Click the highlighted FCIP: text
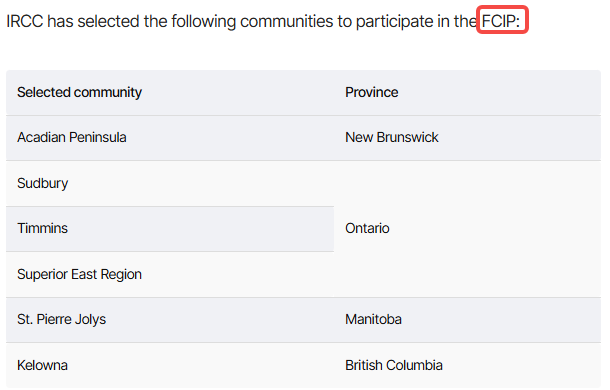The height and width of the screenshot is (390, 610). coord(502,20)
